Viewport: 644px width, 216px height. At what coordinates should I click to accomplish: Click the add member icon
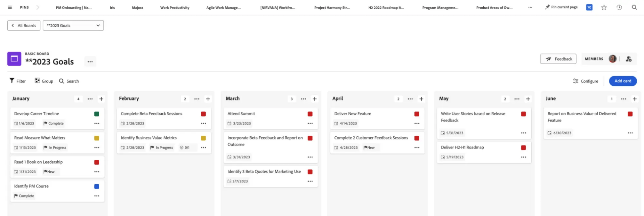(629, 59)
